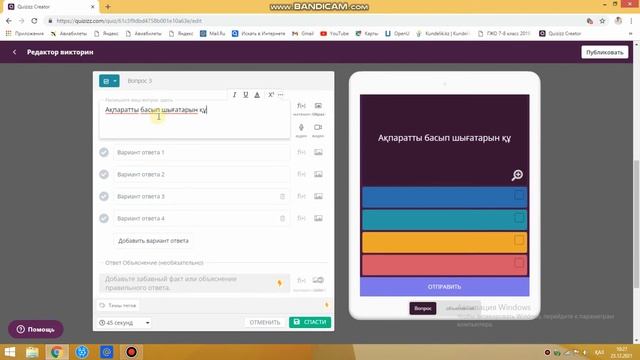Open a new browser tab
This screenshot has width=640, height=360.
[108, 7]
